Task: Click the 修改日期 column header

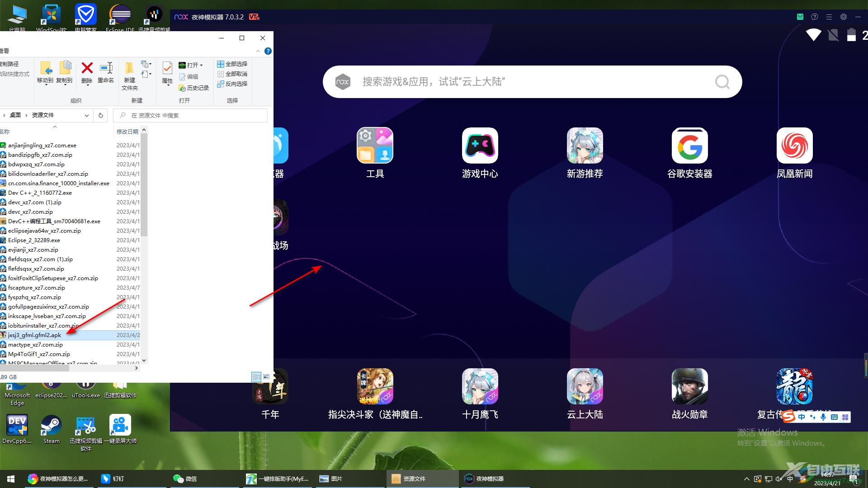Action: coord(127,131)
